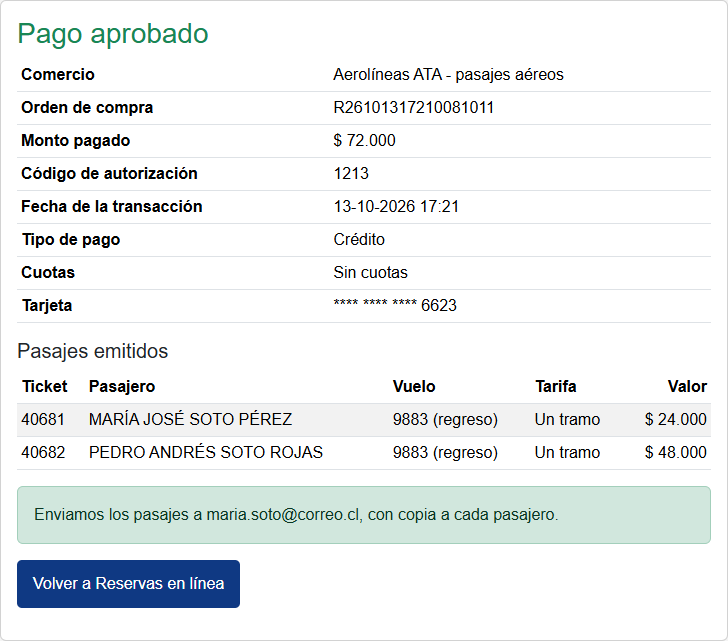The image size is (728, 641).
Task: Click the Fecha de la transacción label
Action: [x=111, y=206]
